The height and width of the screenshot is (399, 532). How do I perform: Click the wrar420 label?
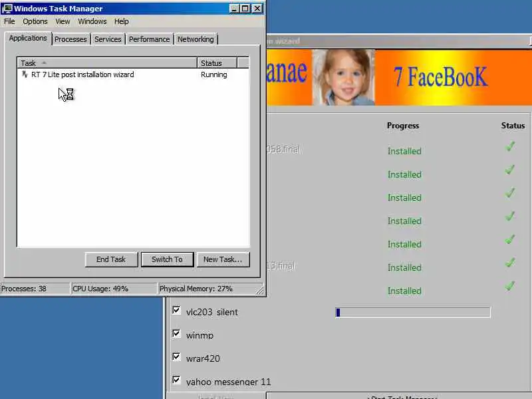203,358
